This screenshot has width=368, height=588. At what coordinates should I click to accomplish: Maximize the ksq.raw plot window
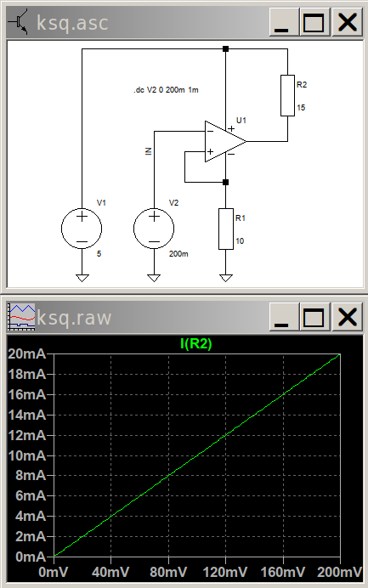point(314,317)
